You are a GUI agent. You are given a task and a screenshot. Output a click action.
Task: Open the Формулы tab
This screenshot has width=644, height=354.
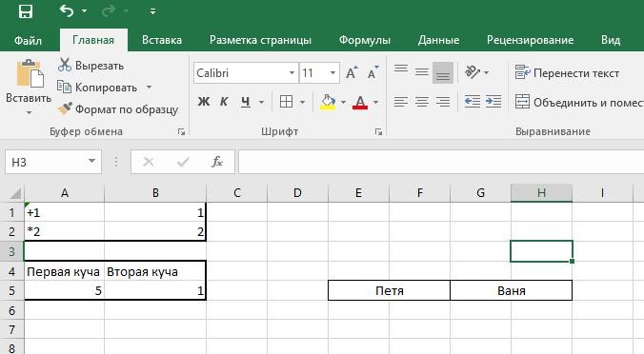coord(364,40)
